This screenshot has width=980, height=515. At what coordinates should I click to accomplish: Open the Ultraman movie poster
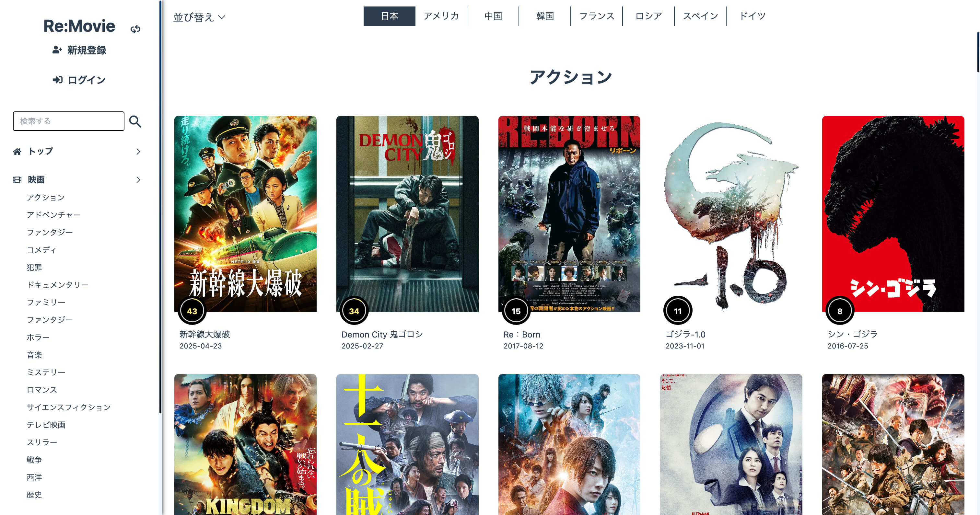731,444
